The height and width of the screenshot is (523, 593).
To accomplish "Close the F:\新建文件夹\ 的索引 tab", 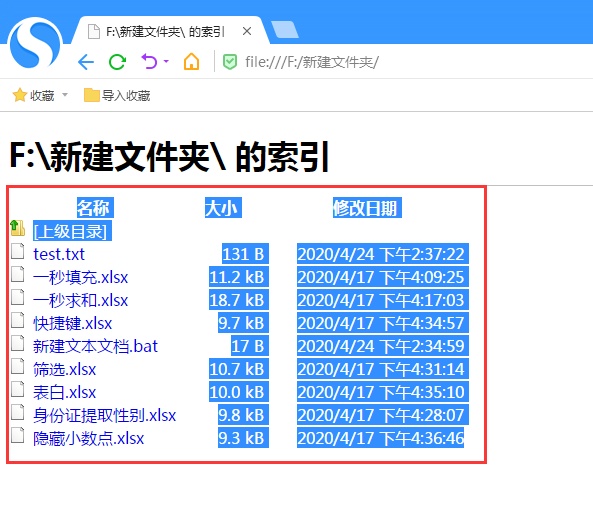I will click(247, 31).
